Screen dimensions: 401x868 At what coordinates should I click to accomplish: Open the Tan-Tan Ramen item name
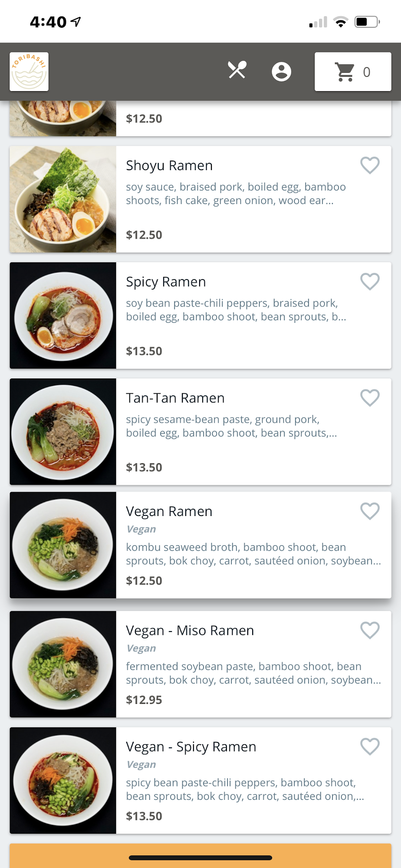(x=175, y=398)
